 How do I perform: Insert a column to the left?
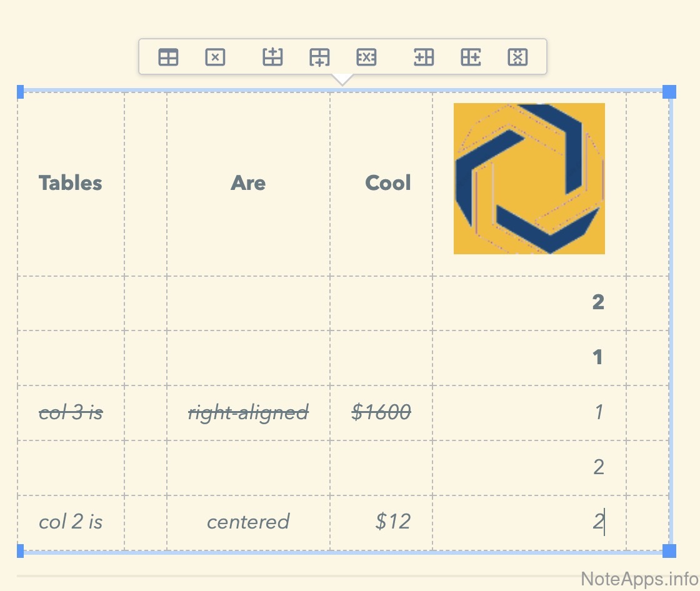pos(424,57)
